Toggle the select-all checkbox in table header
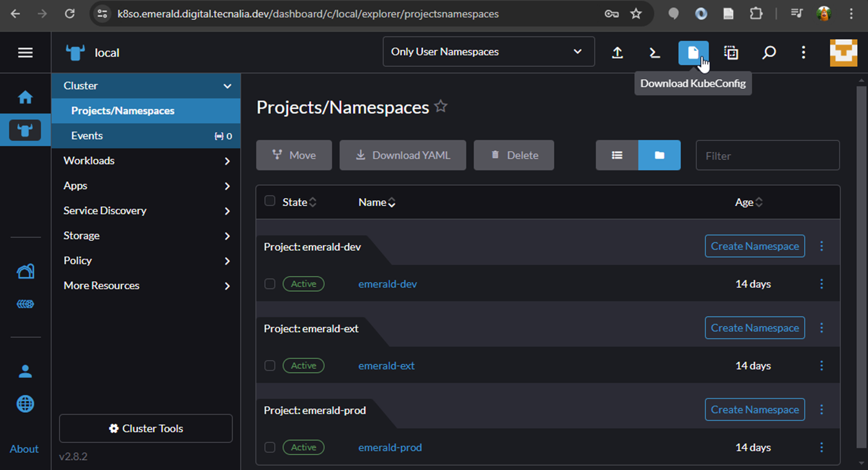The image size is (868, 470). coord(269,201)
